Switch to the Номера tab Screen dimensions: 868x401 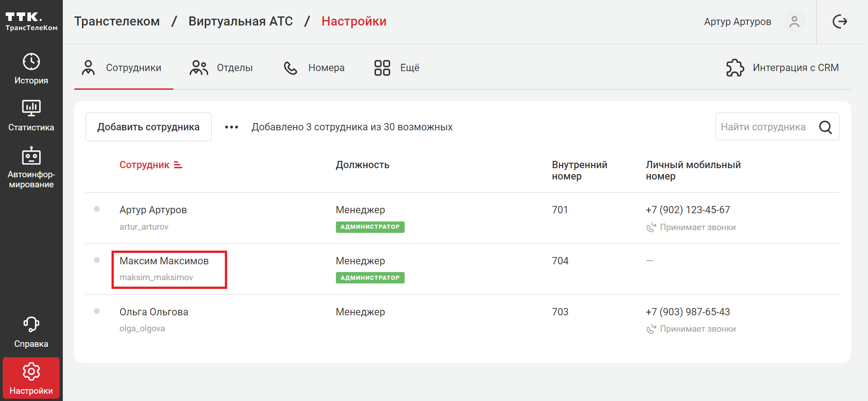coord(314,68)
